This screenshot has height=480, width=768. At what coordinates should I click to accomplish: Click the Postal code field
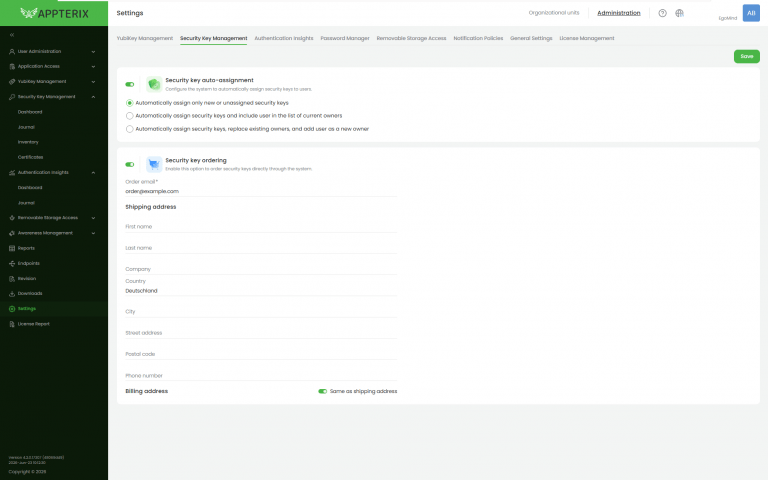(x=261, y=354)
